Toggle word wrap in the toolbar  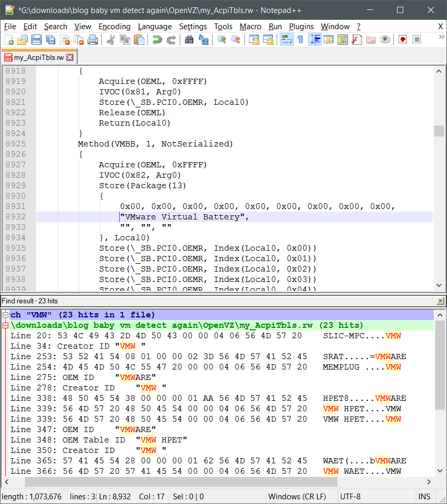[x=287, y=40]
